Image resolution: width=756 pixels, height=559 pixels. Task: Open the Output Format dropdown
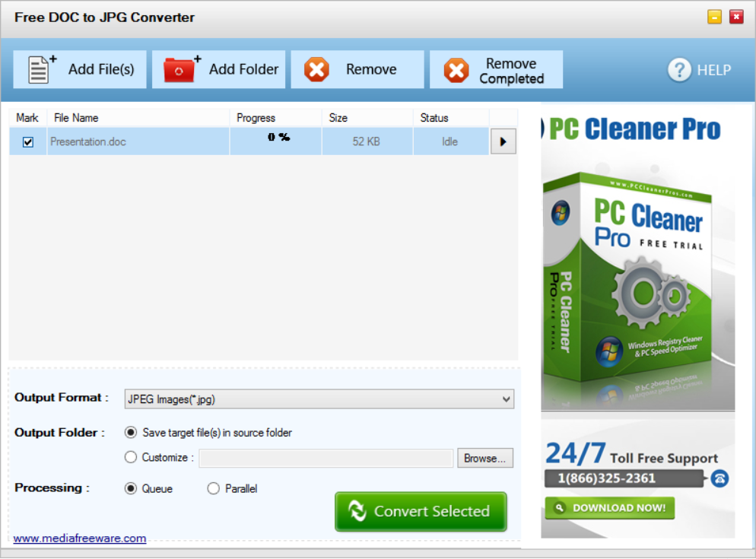coord(507,399)
